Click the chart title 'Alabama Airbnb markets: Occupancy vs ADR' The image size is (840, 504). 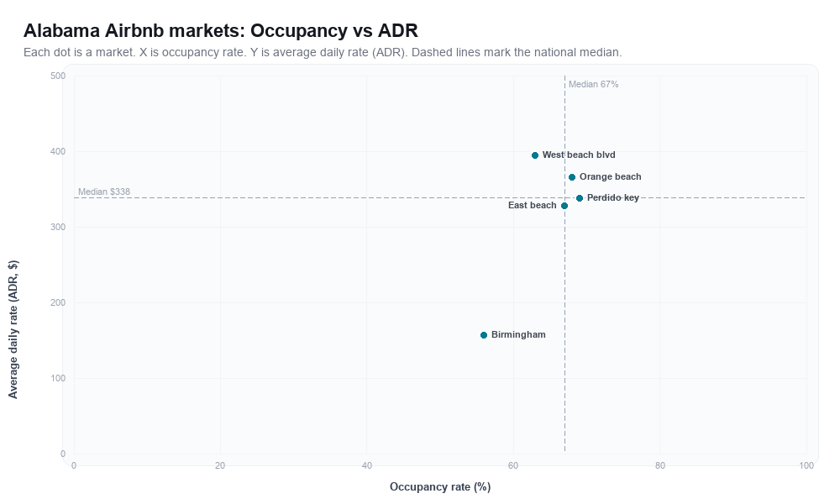pyautogui.click(x=221, y=30)
